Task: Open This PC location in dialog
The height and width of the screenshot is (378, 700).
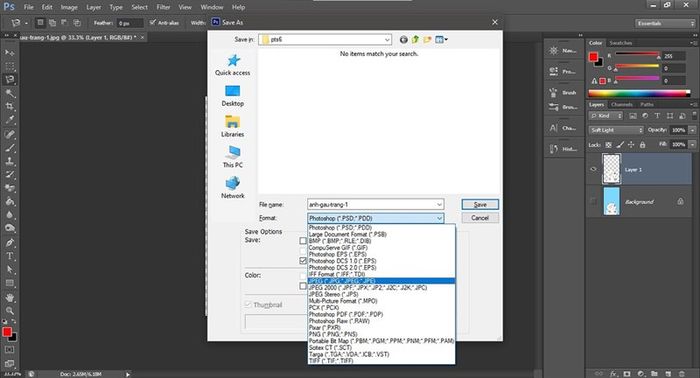Action: 233,157
